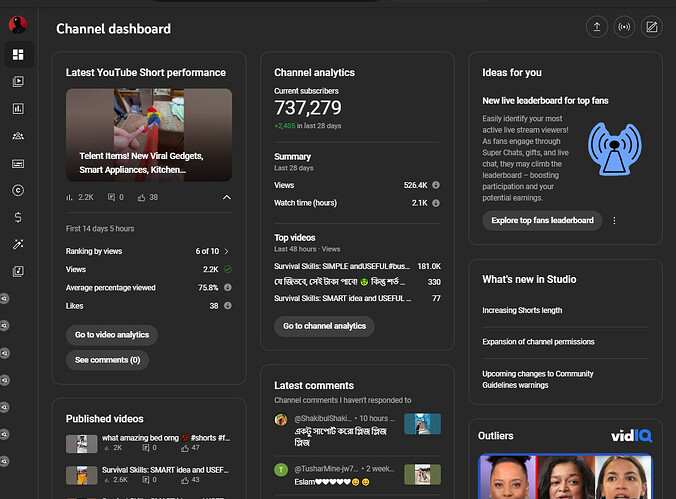The image size is (676, 499).
Task: Click Go to video analytics button
Action: pyautogui.click(x=112, y=335)
